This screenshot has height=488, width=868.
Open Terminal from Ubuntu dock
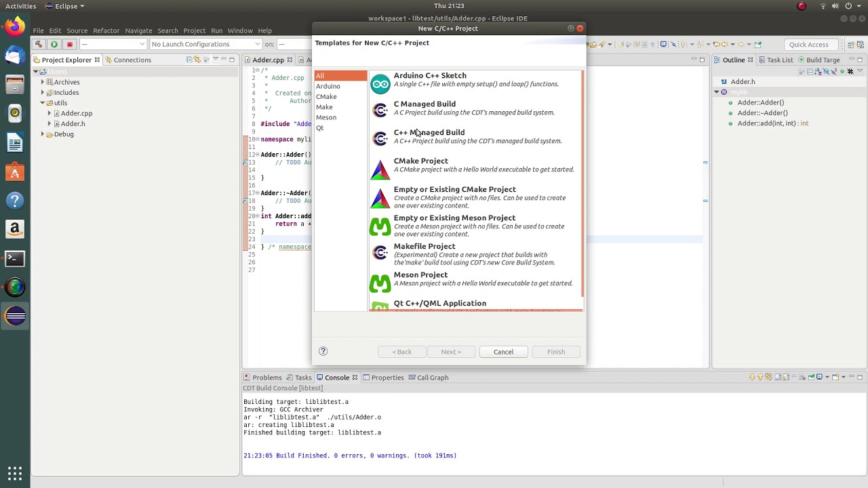click(15, 258)
